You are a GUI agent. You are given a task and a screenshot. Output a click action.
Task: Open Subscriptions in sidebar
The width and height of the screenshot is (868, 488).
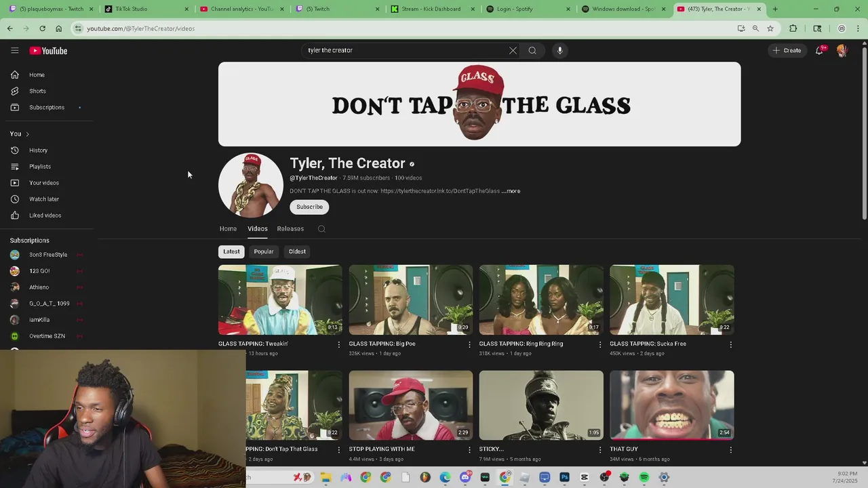click(46, 107)
